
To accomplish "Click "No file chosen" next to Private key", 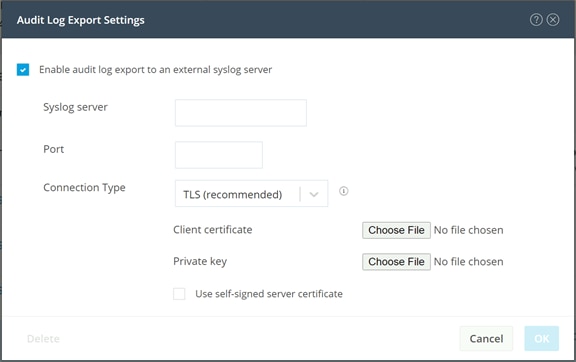I will (469, 262).
